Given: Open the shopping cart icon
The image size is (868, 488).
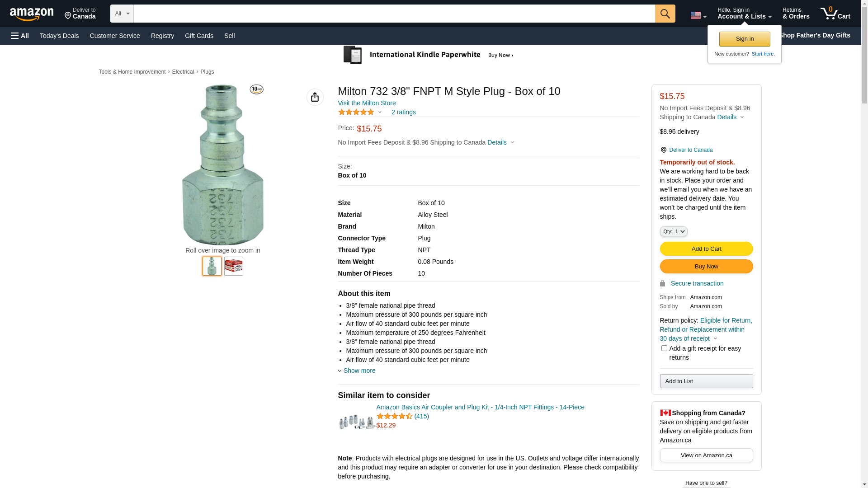Looking at the screenshot, I should (835, 14).
